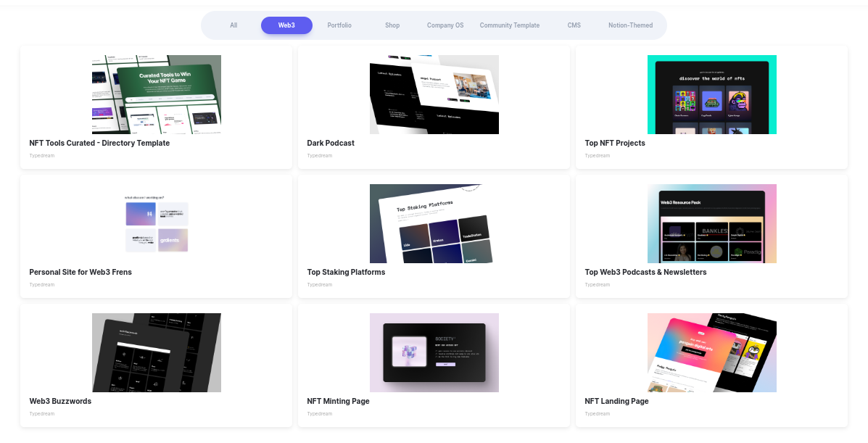The image size is (868, 443).
Task: Switch to the CMS tab
Action: coord(574,25)
